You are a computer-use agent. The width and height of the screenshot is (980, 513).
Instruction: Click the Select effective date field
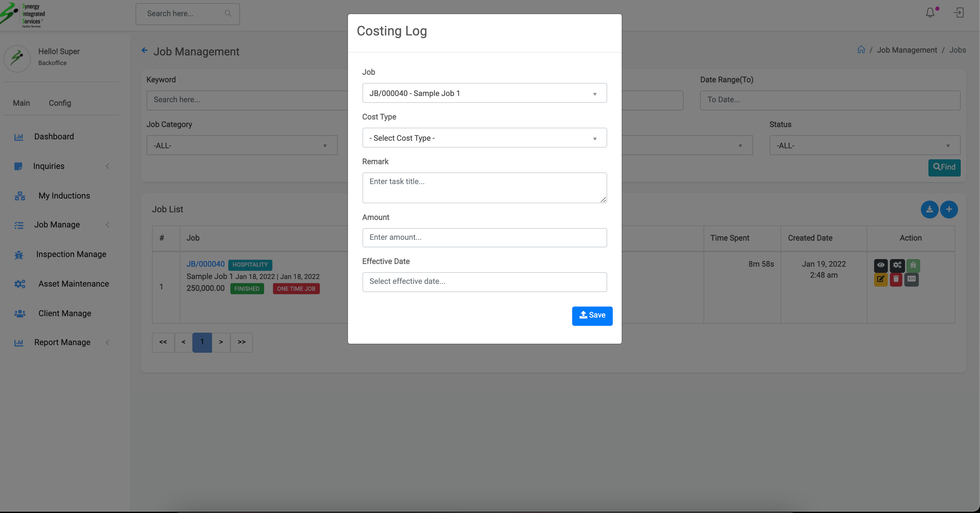tap(484, 282)
